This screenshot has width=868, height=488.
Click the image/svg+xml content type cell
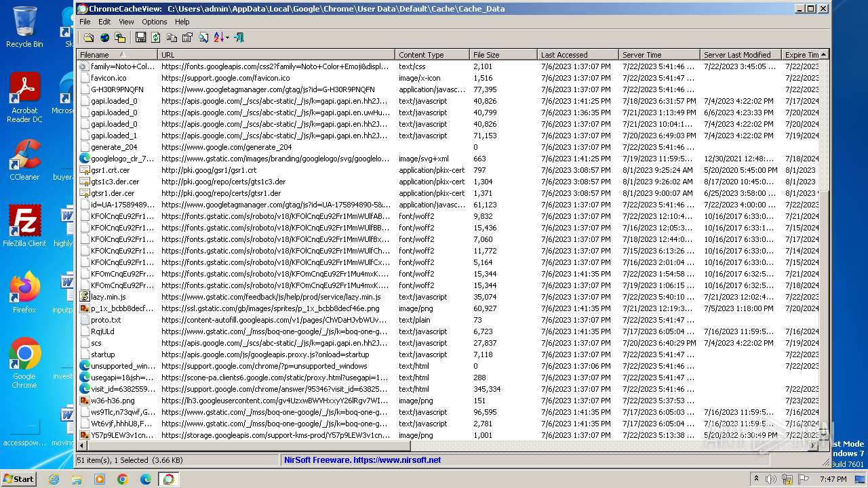[423, 159]
